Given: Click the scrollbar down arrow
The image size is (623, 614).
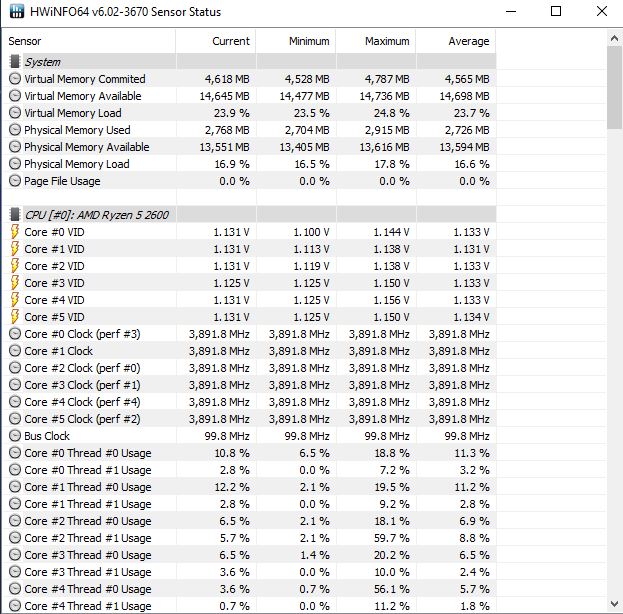Looking at the screenshot, I should (614, 604).
